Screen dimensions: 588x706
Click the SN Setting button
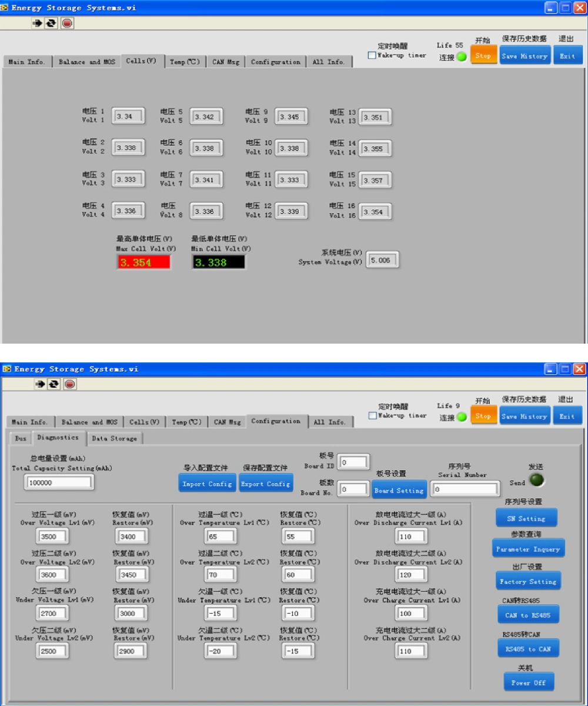(x=526, y=518)
